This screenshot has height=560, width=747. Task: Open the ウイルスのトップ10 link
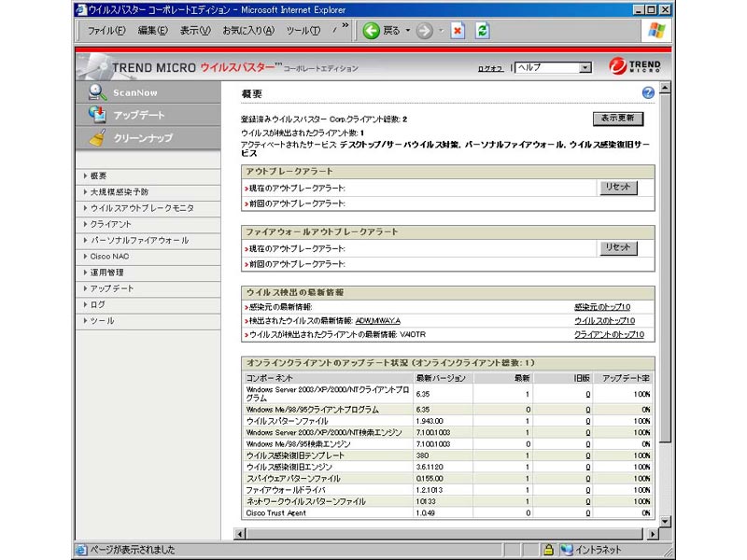(604, 321)
